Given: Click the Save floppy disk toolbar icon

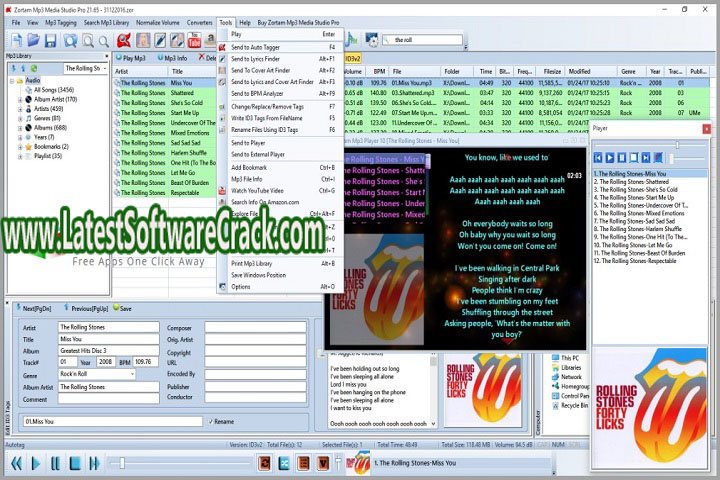Looking at the screenshot, I should [48, 40].
